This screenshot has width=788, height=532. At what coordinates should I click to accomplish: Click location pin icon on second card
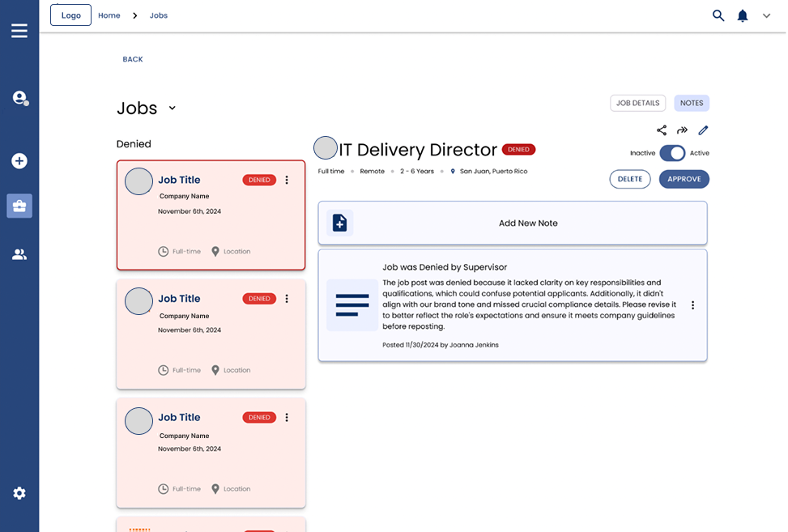click(215, 370)
